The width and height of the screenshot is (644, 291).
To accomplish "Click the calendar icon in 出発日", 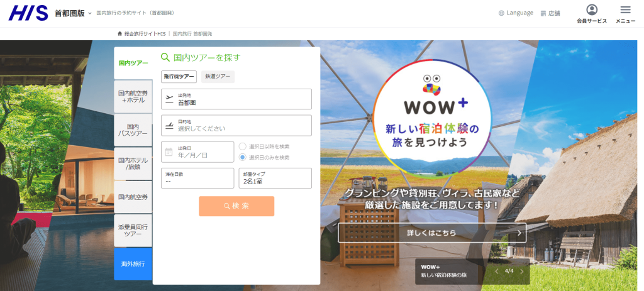I will pos(169,152).
